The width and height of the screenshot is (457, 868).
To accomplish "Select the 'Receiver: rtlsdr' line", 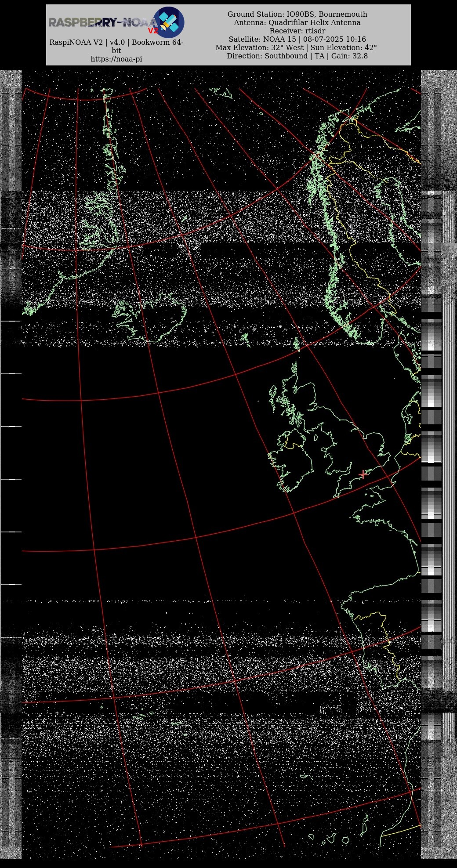I will pyautogui.click(x=297, y=31).
